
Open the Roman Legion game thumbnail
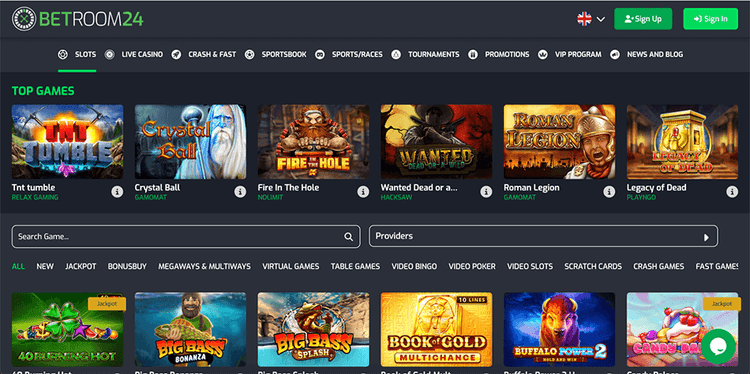tap(559, 142)
